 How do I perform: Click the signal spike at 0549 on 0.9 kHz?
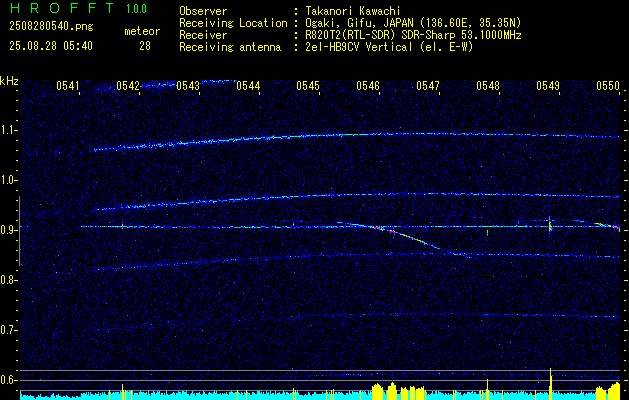[x=550, y=224]
